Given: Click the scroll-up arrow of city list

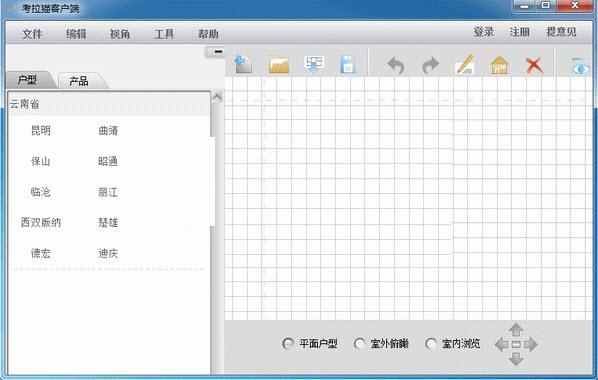Looking at the screenshot, I should (x=217, y=97).
